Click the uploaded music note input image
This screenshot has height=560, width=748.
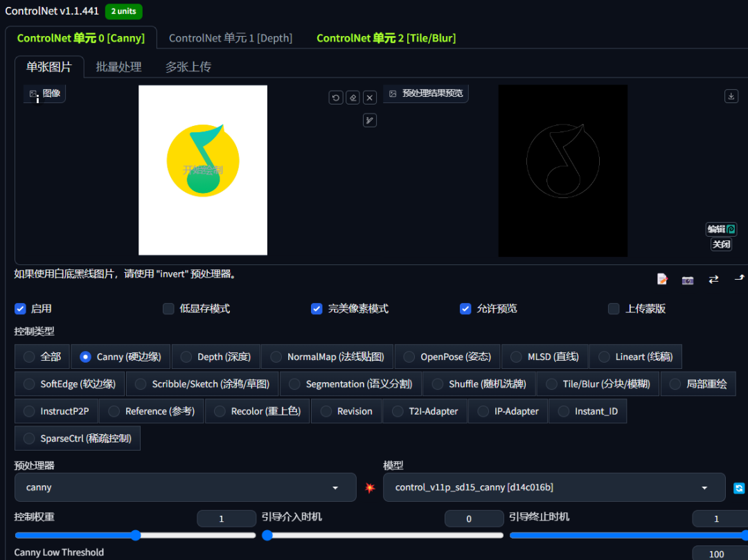(x=203, y=170)
